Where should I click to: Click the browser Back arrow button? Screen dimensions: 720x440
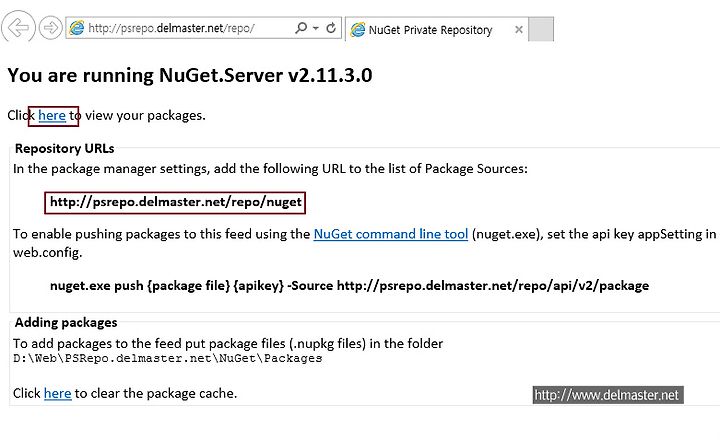18,28
